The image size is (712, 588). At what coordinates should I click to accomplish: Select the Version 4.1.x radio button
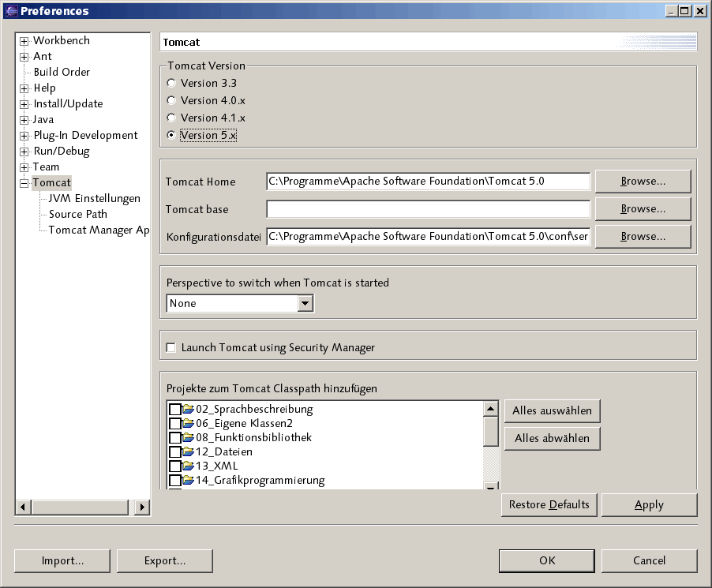(x=171, y=118)
